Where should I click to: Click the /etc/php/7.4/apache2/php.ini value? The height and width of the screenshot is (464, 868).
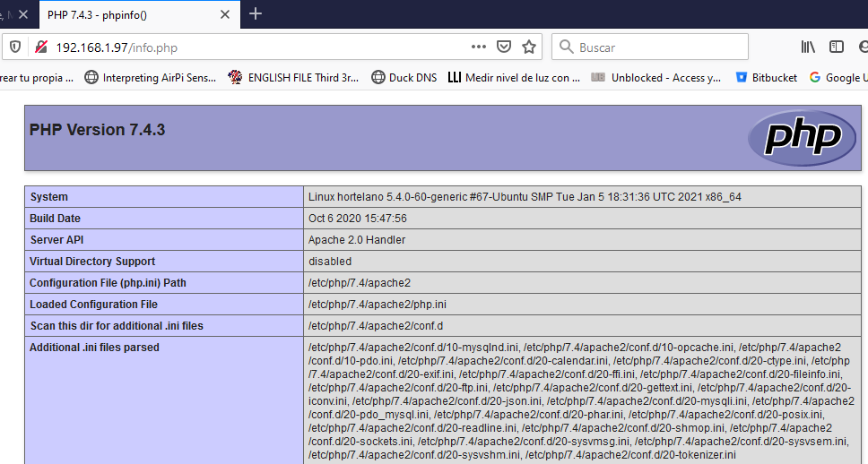[x=378, y=305]
